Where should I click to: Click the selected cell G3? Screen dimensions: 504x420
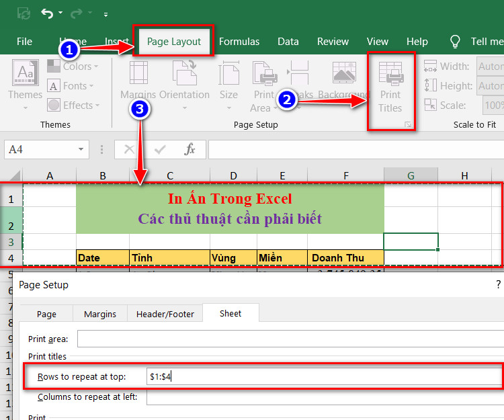tap(411, 242)
